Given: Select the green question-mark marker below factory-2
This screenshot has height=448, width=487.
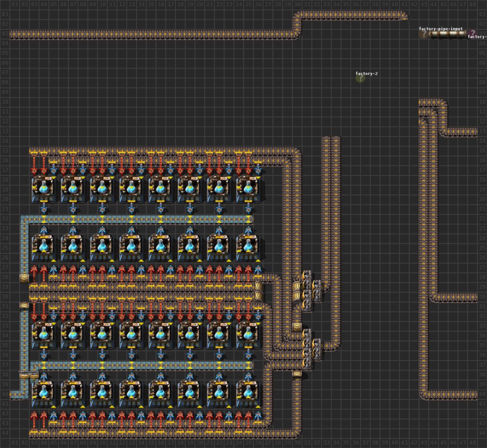Looking at the screenshot, I should click(360, 78).
